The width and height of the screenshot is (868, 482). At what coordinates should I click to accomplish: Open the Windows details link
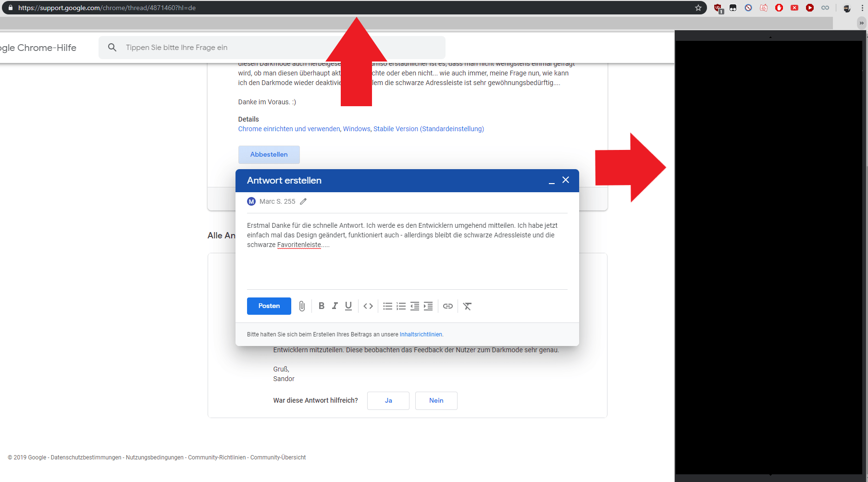pyautogui.click(x=357, y=129)
